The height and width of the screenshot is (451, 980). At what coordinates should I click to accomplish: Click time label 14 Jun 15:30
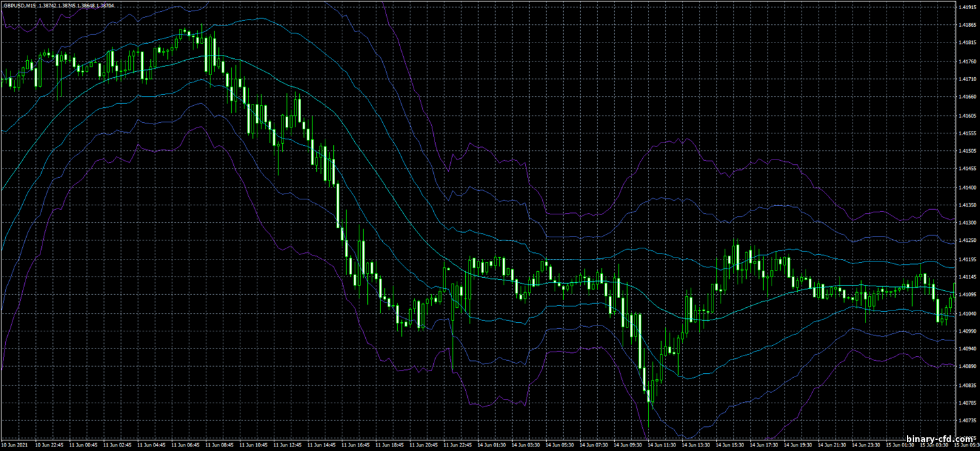pyautogui.click(x=731, y=444)
